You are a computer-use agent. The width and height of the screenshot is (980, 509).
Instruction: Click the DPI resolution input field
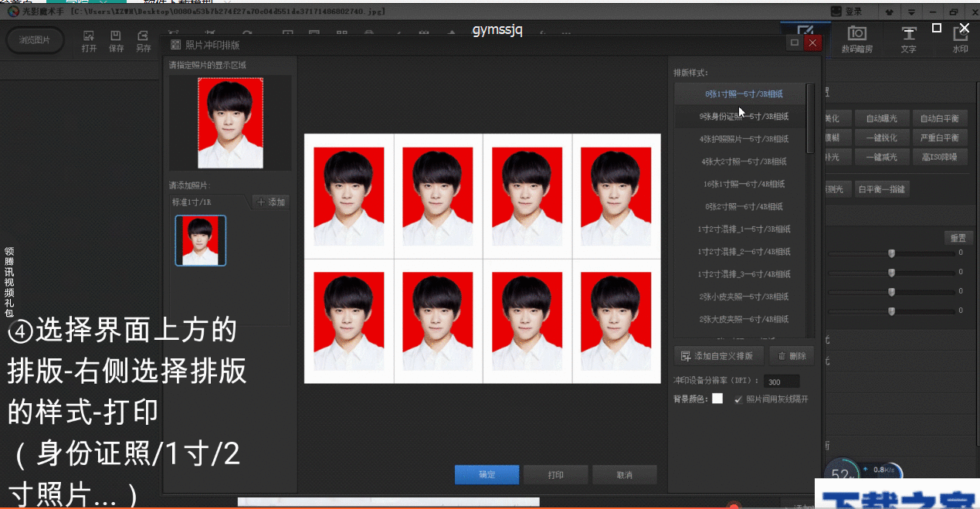781,382
